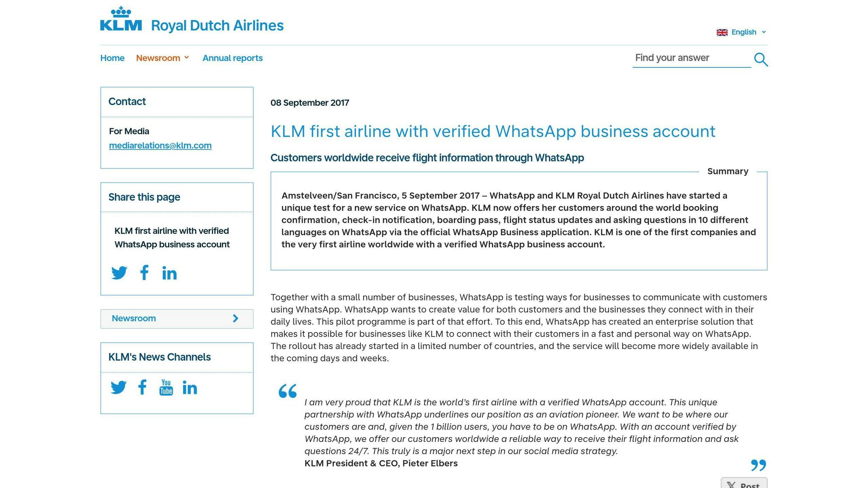Open KLM's Twitter news channel
The image size is (868, 488).
pos(119,387)
